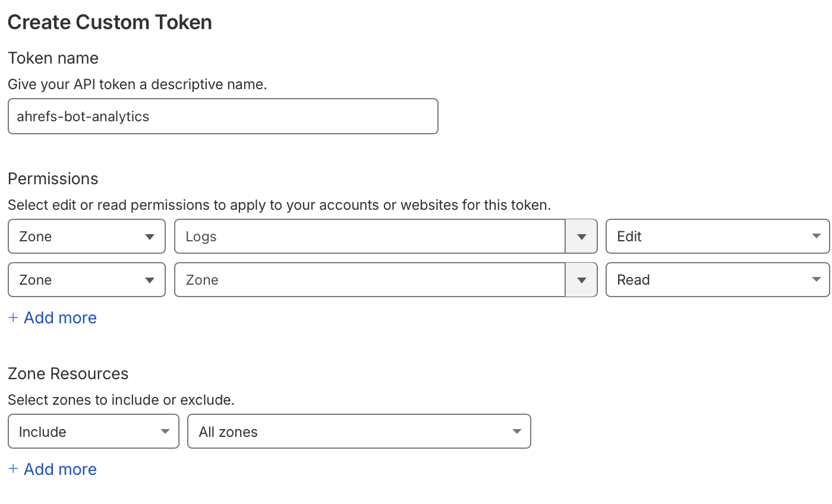Open the Logs permission dropdown caret
Viewport: 832px width, 504px height.
(581, 236)
